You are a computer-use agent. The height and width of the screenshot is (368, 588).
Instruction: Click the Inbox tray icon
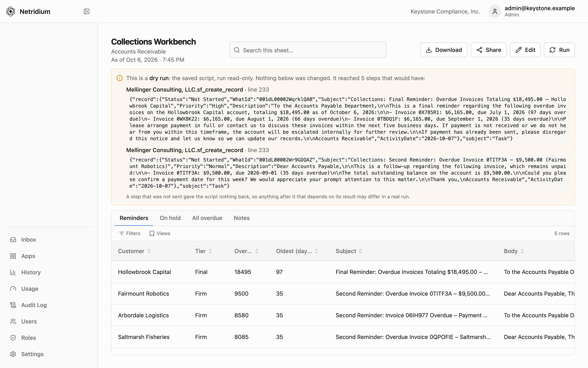click(x=13, y=240)
